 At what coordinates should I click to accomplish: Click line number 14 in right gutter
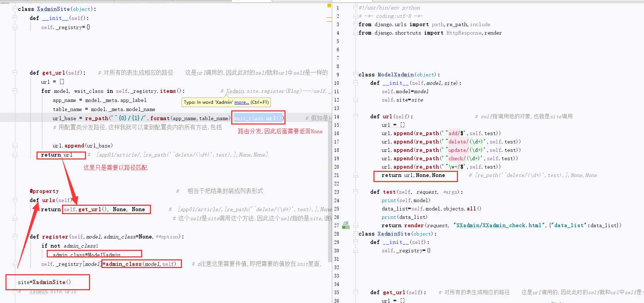click(x=337, y=117)
